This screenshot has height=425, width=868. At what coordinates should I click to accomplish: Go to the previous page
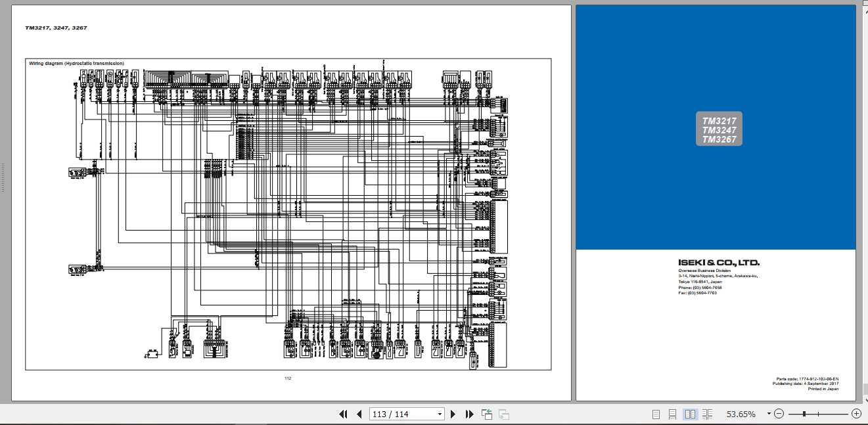[359, 414]
